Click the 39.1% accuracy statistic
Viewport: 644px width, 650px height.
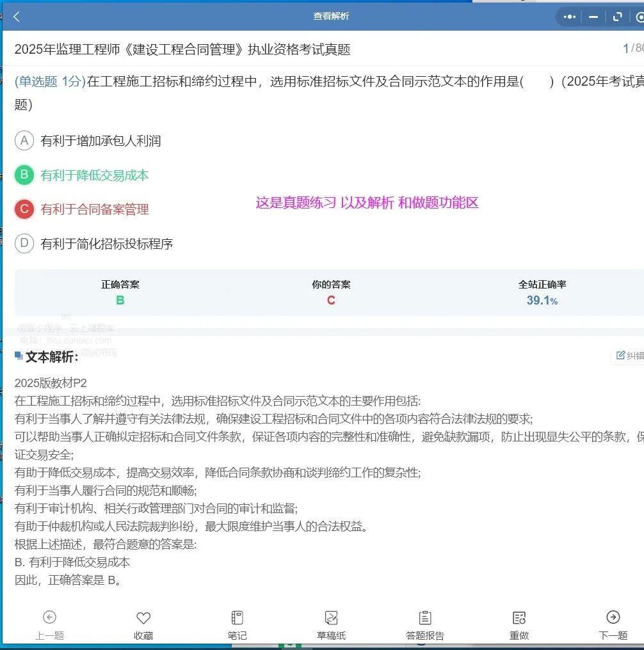(542, 299)
